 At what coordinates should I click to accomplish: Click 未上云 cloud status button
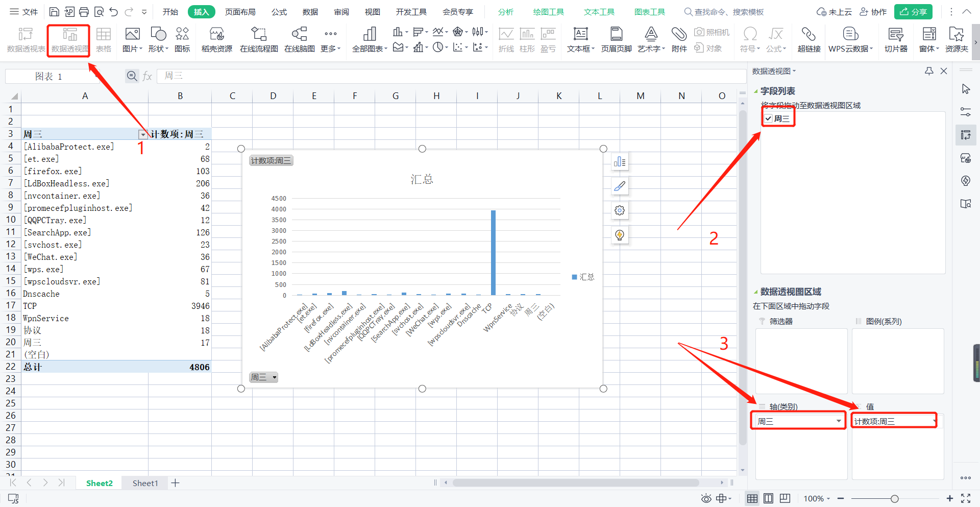pyautogui.click(x=834, y=12)
